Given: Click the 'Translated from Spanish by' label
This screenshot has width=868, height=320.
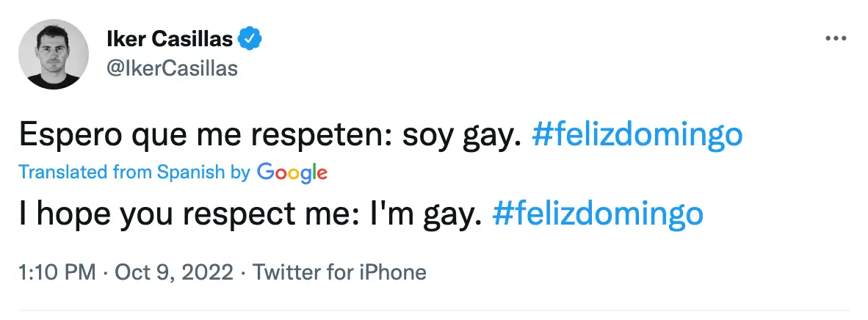Looking at the screenshot, I should [134, 172].
